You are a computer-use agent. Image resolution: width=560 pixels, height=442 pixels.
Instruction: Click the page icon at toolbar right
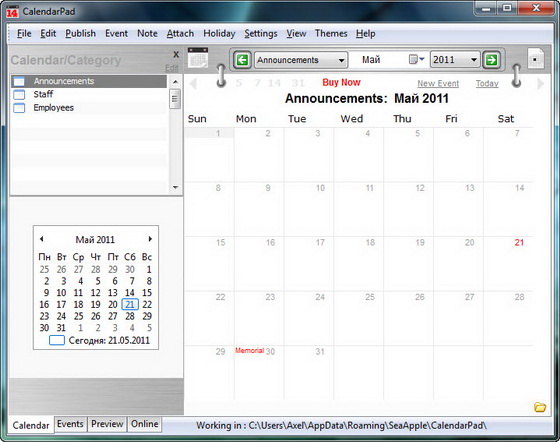[x=536, y=58]
